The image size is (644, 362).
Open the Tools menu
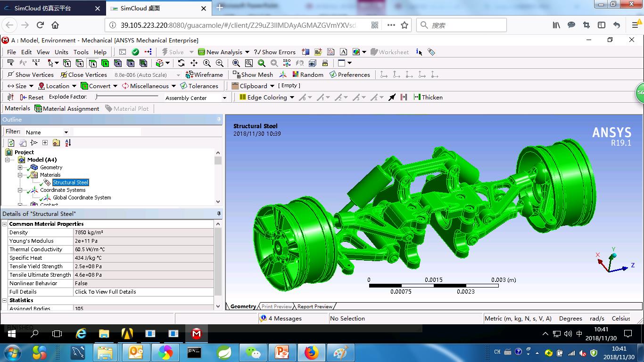click(81, 52)
